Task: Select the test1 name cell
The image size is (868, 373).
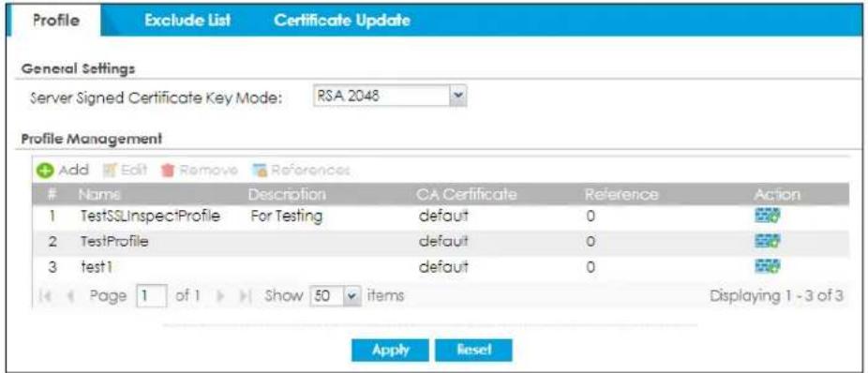Action: [x=96, y=268]
